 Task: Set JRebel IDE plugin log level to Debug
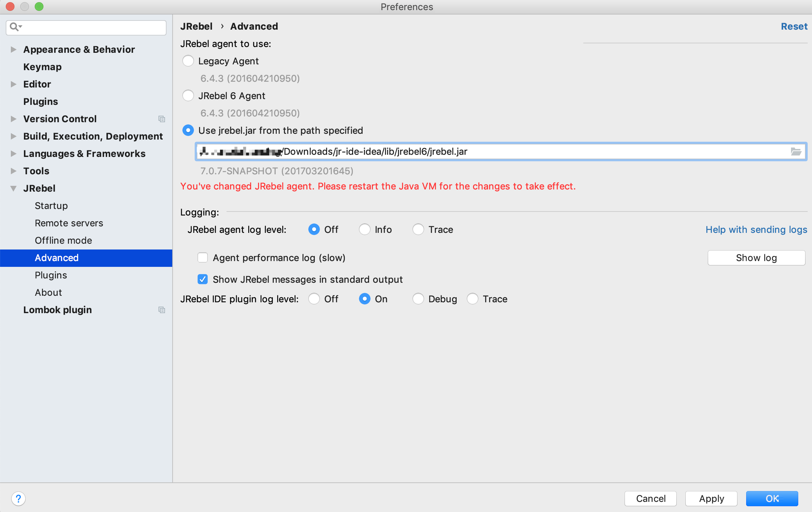[x=418, y=299]
